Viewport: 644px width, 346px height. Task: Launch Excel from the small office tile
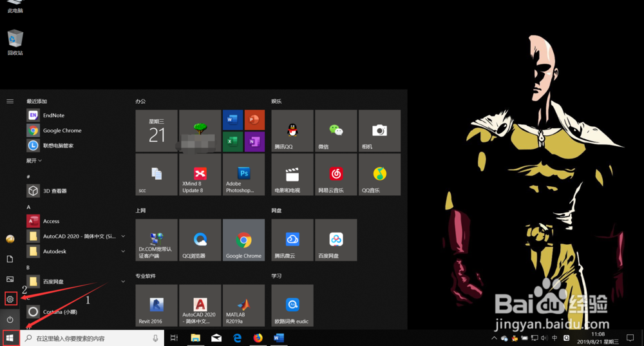point(232,142)
